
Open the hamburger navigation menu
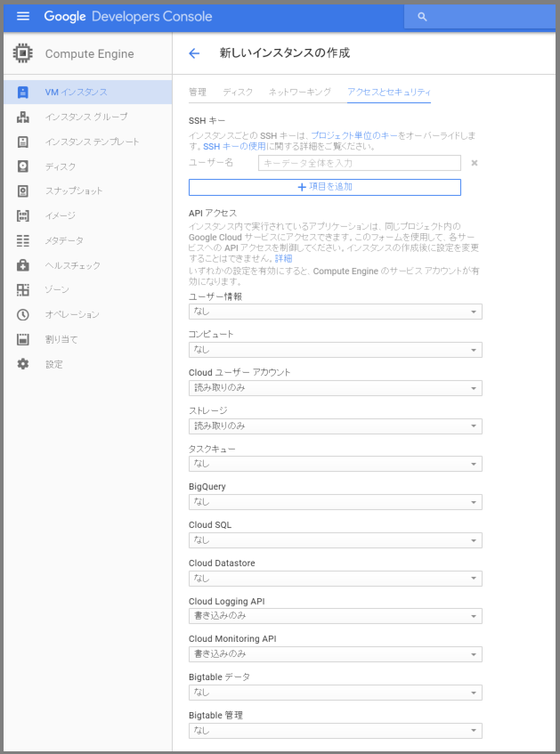coord(23,16)
